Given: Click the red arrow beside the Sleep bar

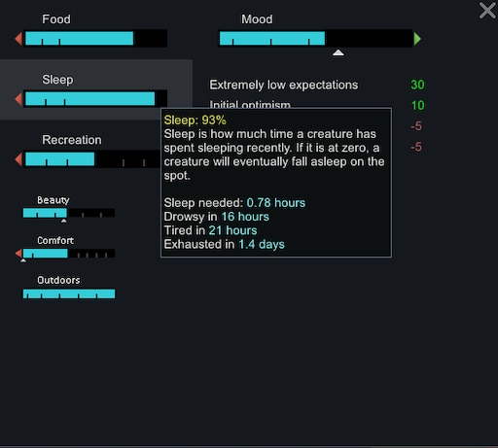Looking at the screenshot, I should [x=18, y=99].
